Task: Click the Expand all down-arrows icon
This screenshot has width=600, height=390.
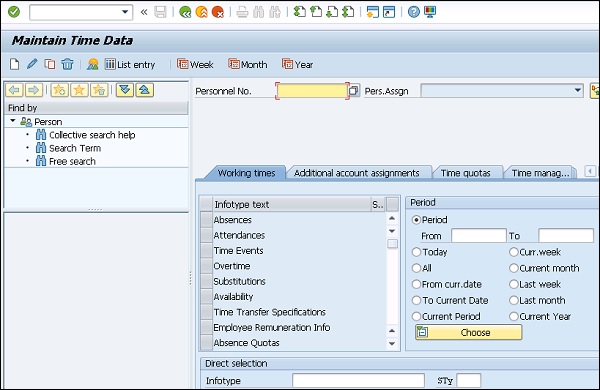Action: click(x=125, y=90)
